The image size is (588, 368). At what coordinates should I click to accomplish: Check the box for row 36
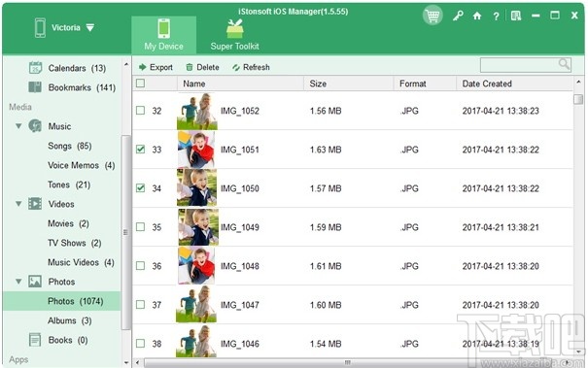click(x=140, y=266)
